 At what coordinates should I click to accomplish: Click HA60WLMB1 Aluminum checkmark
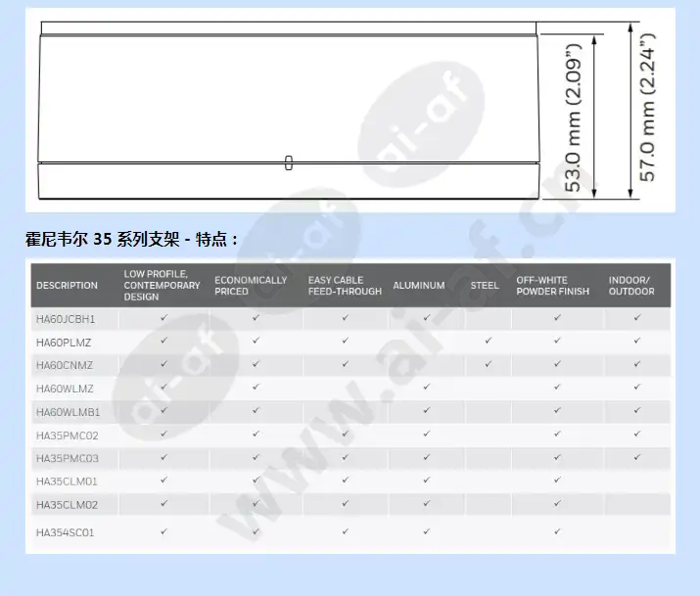pyautogui.click(x=426, y=410)
